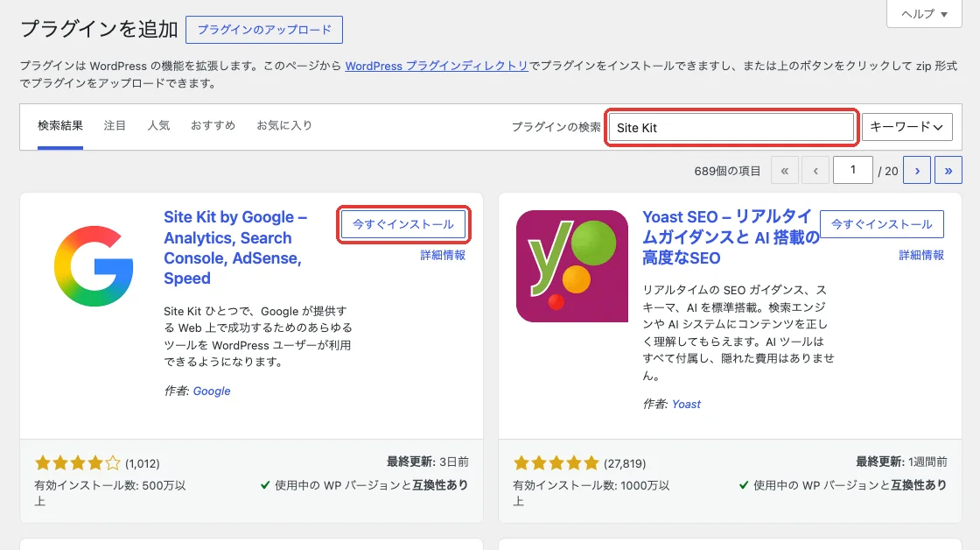Open the おすすめ tab
The image size is (980, 550).
(x=213, y=125)
